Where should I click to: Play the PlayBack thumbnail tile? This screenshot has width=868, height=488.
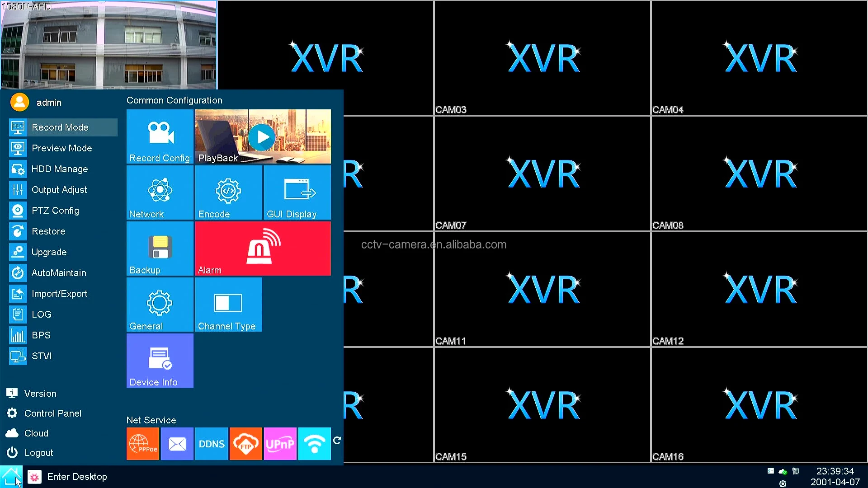pos(262,137)
